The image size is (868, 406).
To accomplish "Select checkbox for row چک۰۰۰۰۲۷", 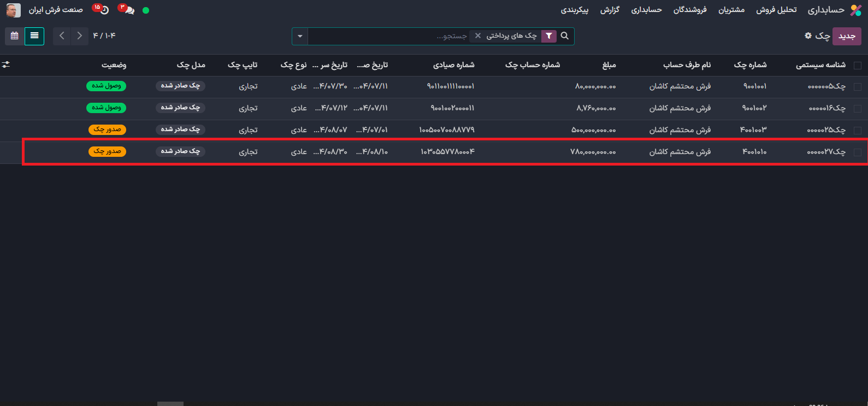I will click(858, 152).
